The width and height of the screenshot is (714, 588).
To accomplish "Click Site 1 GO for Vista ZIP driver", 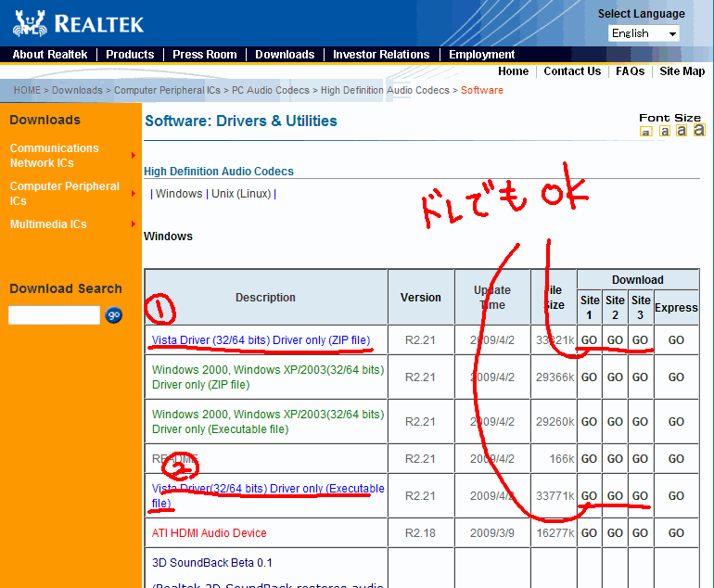I will (589, 340).
